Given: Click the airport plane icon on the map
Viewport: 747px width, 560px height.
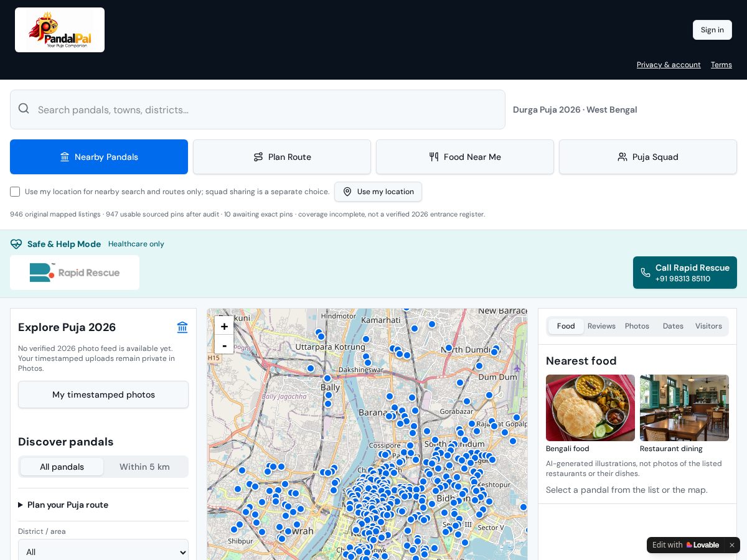Looking at the screenshot, I should coord(517,368).
